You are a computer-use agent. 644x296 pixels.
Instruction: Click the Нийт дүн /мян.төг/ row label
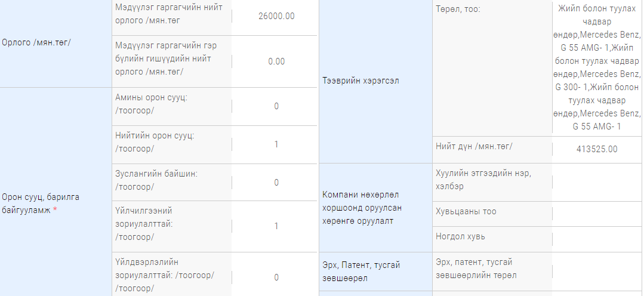(474, 146)
